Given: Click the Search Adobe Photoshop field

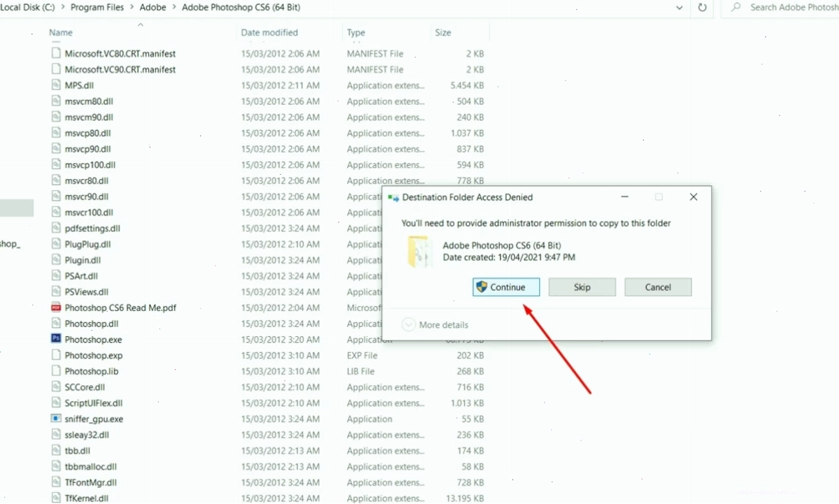Looking at the screenshot, I should (x=782, y=8).
